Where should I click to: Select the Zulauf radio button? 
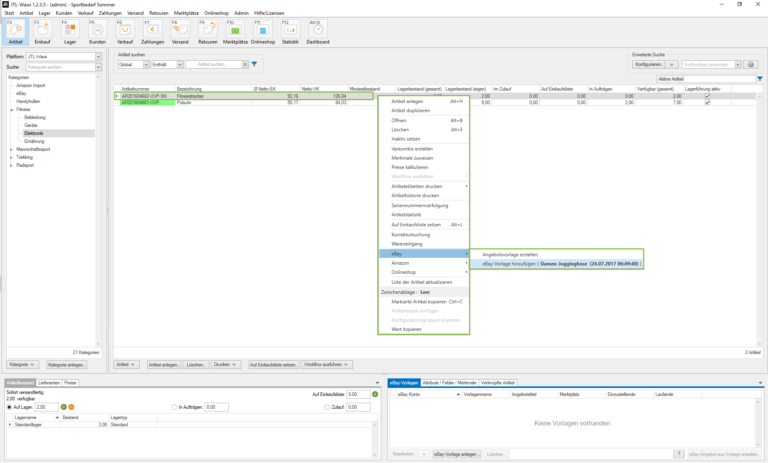(327, 407)
